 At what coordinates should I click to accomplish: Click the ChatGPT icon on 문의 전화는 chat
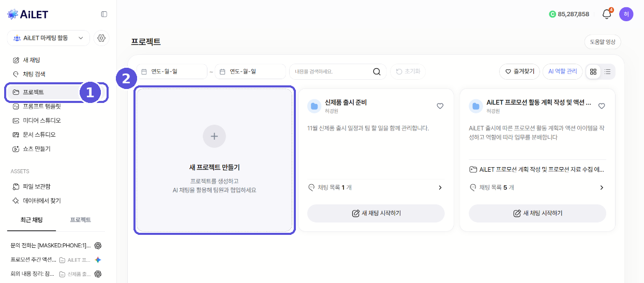(98, 245)
